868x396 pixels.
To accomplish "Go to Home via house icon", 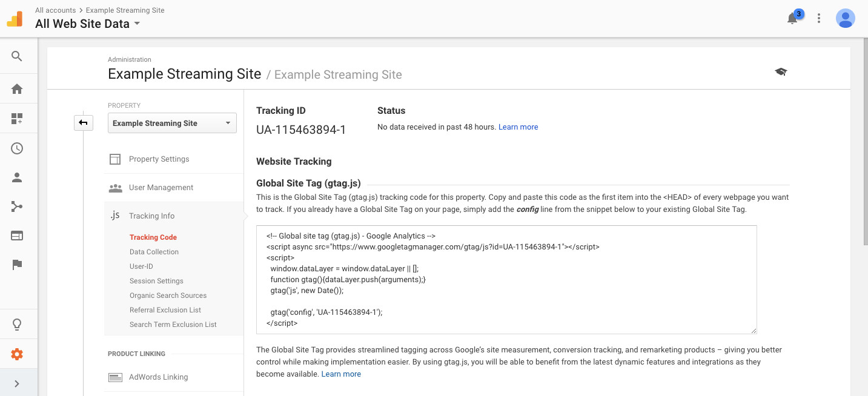I will (x=17, y=89).
